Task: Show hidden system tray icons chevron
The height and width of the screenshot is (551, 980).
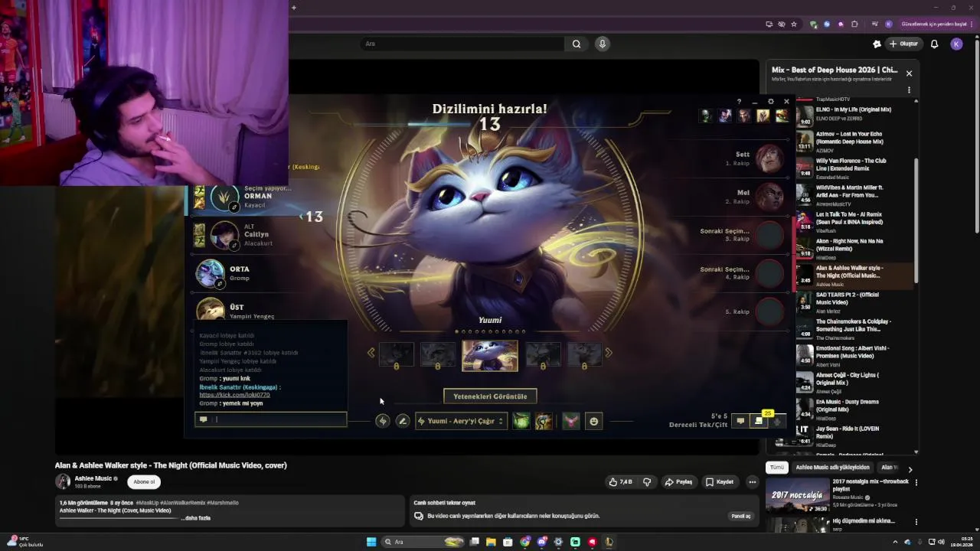Action: click(x=895, y=542)
